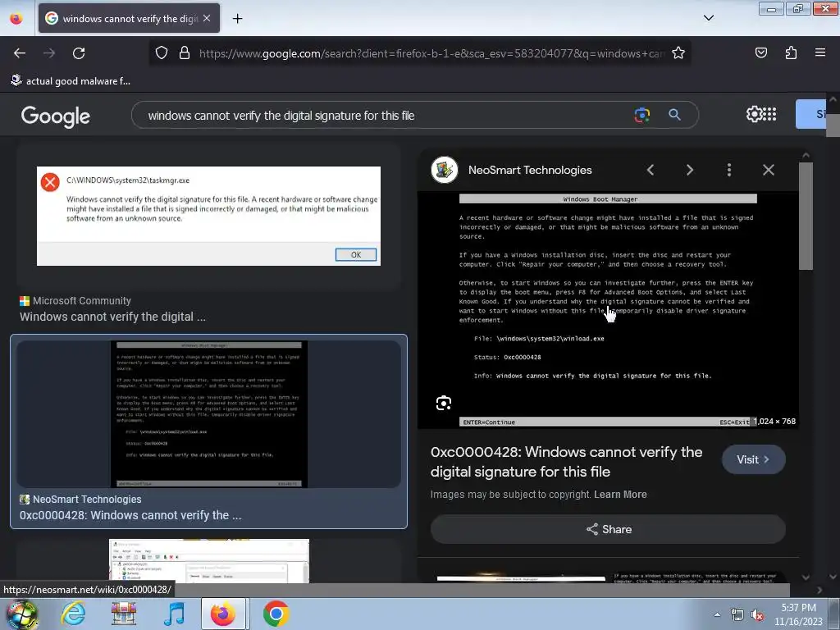The width and height of the screenshot is (840, 630).
Task: Go back to the previous page
Action: [x=20, y=53]
